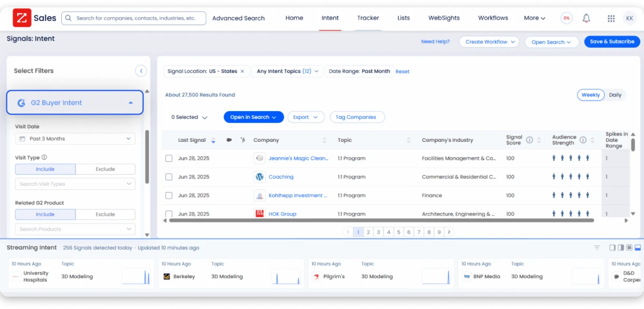Open the Lists tab

tap(404, 18)
